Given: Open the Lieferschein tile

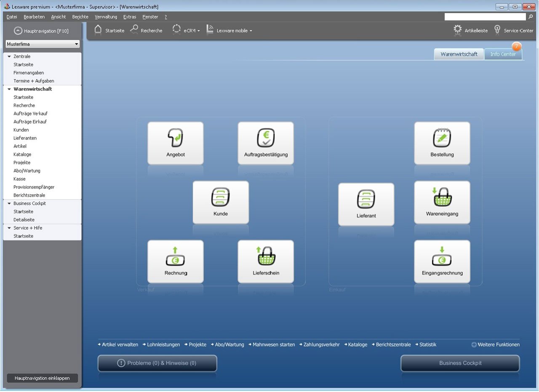Looking at the screenshot, I should pyautogui.click(x=266, y=261).
